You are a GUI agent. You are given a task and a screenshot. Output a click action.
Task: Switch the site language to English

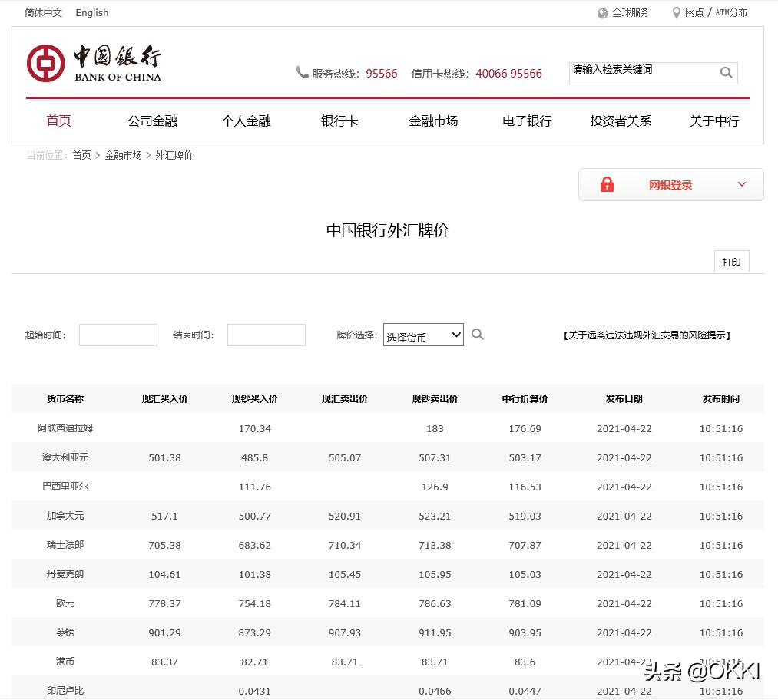click(91, 12)
